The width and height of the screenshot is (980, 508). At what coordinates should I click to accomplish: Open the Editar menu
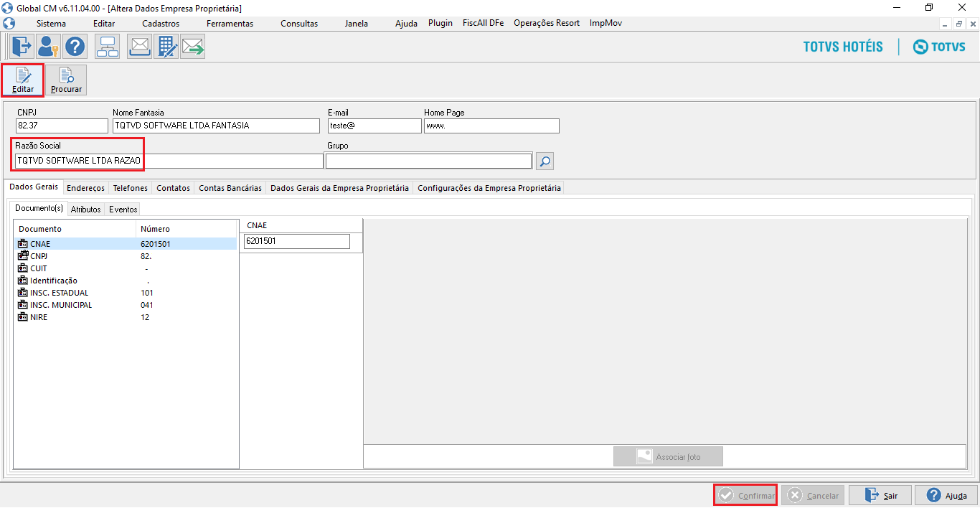point(104,24)
